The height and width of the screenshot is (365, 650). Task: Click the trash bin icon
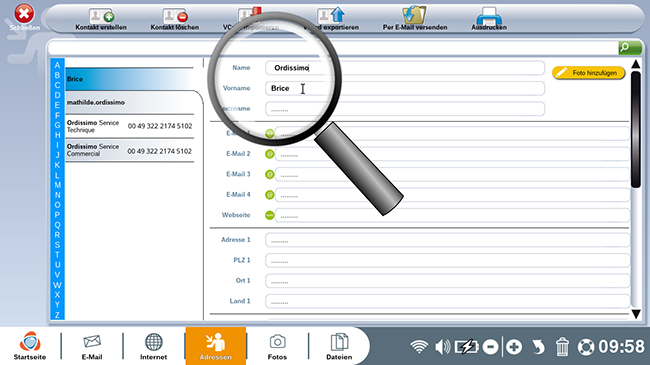562,346
